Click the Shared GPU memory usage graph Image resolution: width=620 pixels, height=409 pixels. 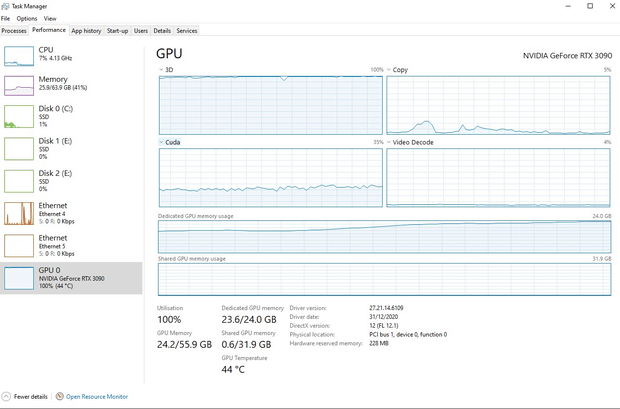384,279
